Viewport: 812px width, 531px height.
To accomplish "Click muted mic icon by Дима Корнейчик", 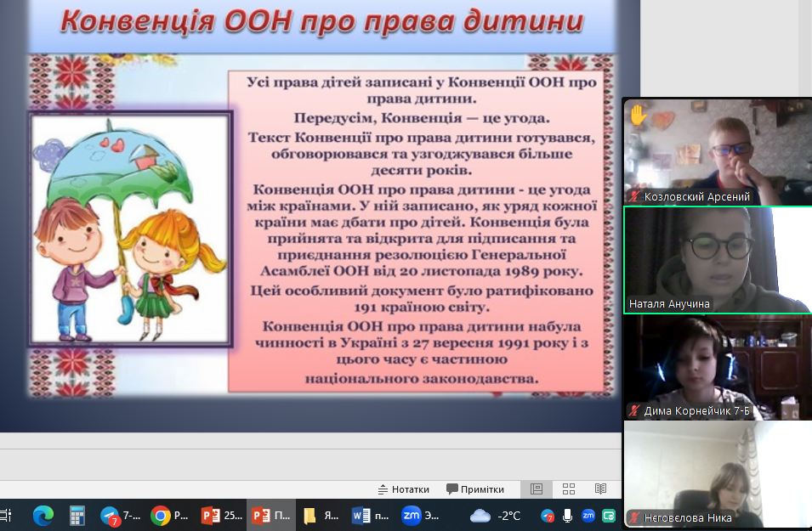I will coord(633,411).
